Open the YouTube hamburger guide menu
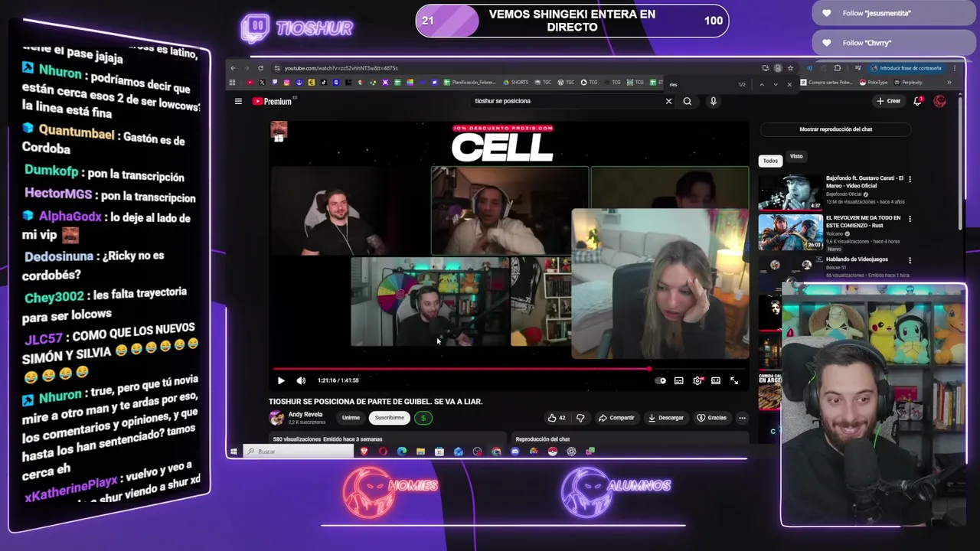The image size is (980, 551). (238, 101)
